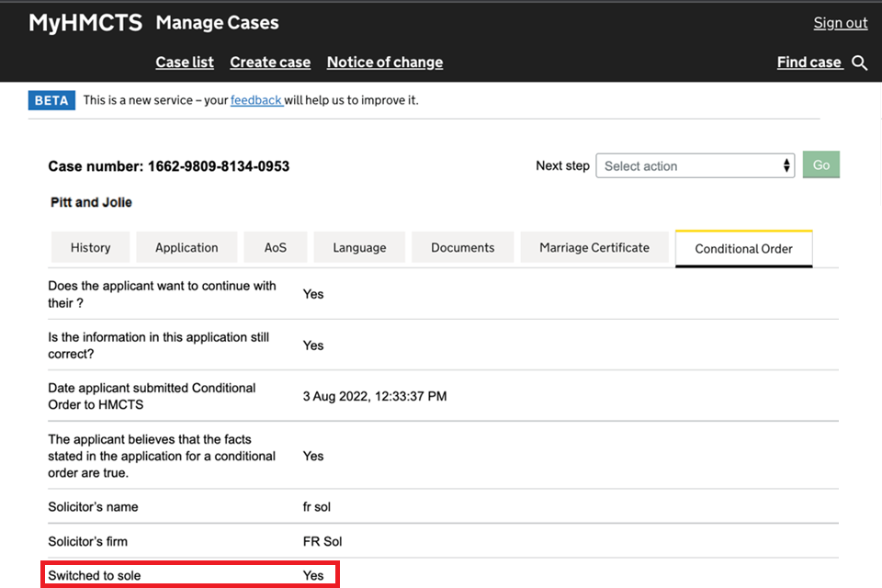Screen dimensions: 882x588
Task: Open the Case list page
Action: point(185,62)
